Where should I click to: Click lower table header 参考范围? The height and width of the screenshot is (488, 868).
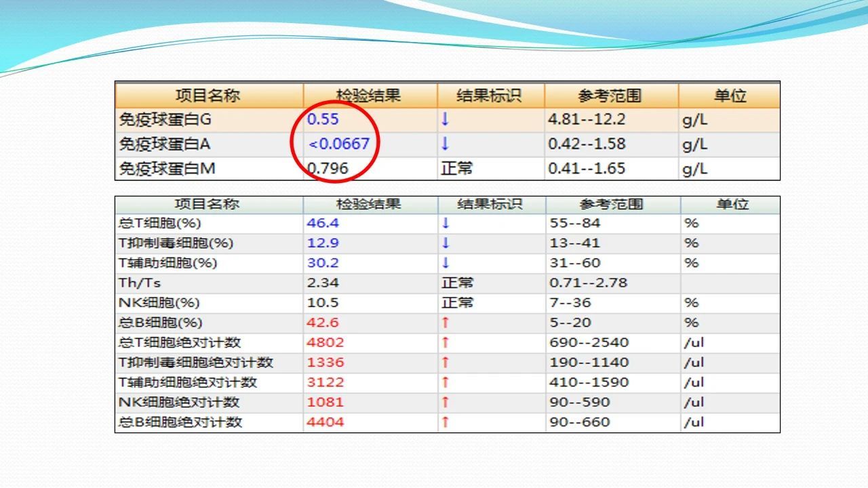612,204
